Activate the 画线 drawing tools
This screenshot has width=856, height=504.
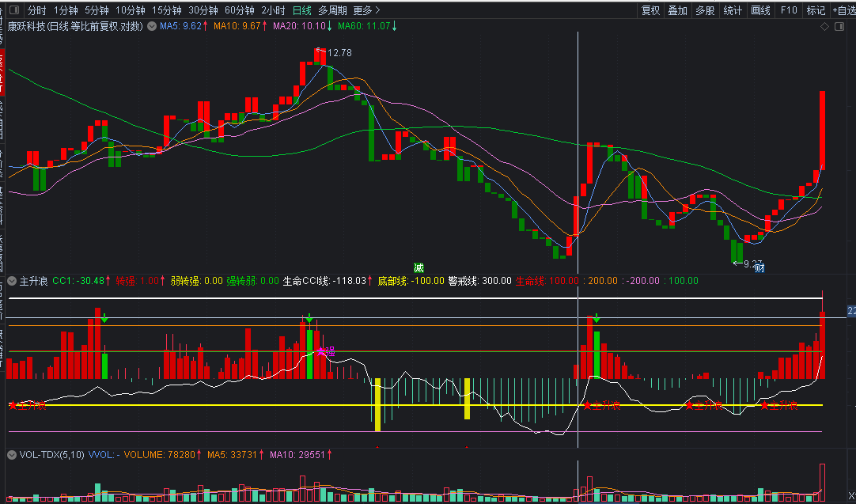[x=760, y=10]
